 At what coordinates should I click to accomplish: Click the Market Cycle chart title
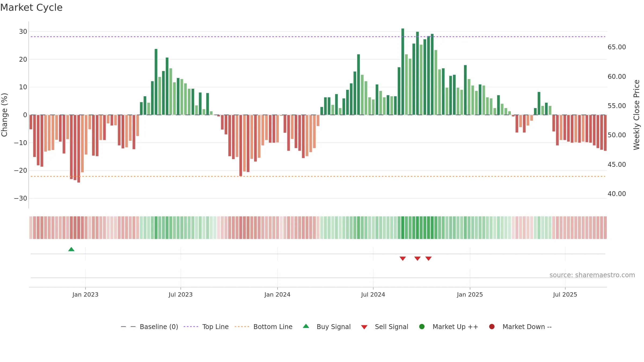(31, 8)
